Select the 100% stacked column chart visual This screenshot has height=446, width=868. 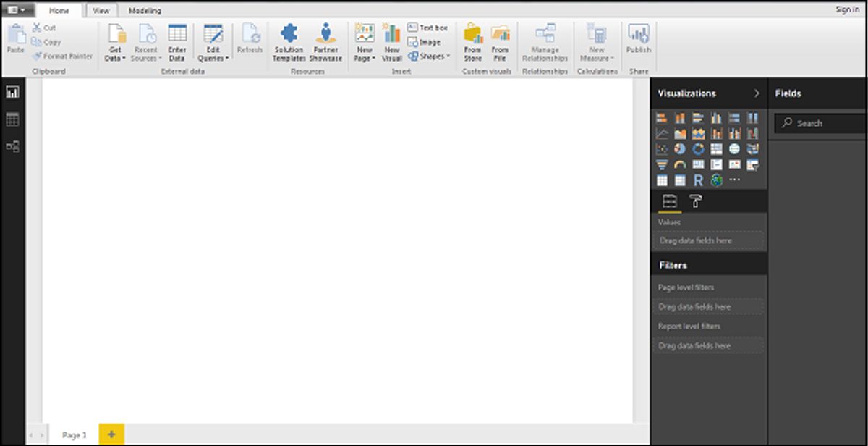(x=752, y=118)
